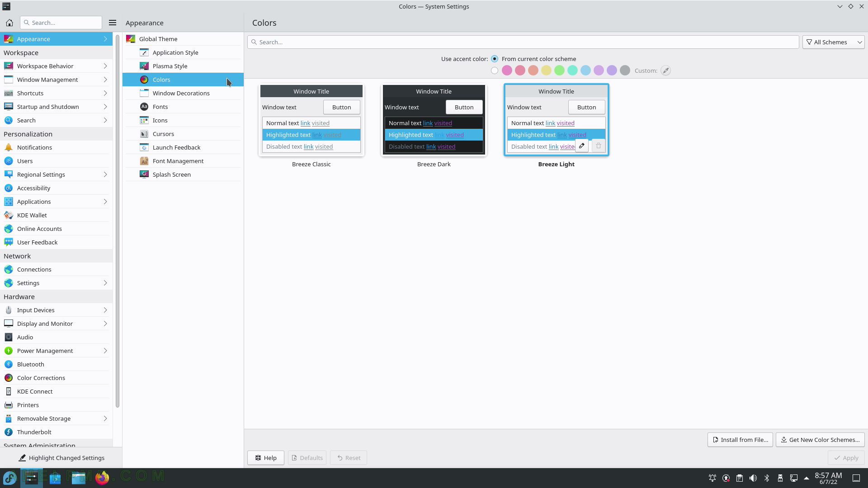The image size is (868, 488).
Task: Expand Shortcuts category
Action: coord(57,93)
